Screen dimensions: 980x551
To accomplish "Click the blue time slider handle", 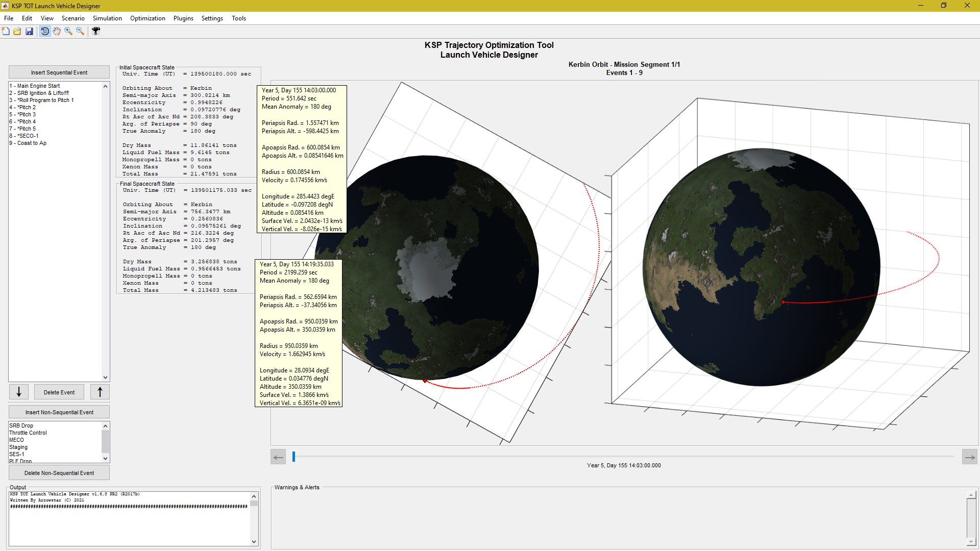I will click(x=294, y=457).
